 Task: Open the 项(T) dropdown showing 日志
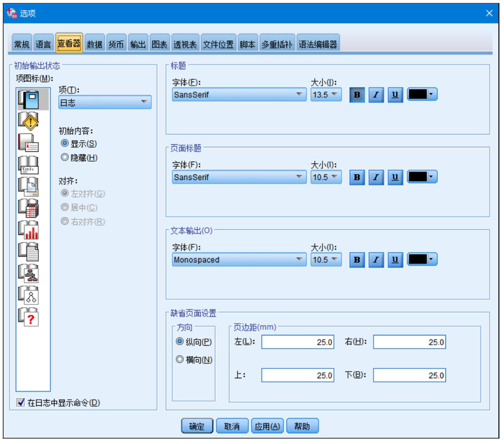coord(105,102)
